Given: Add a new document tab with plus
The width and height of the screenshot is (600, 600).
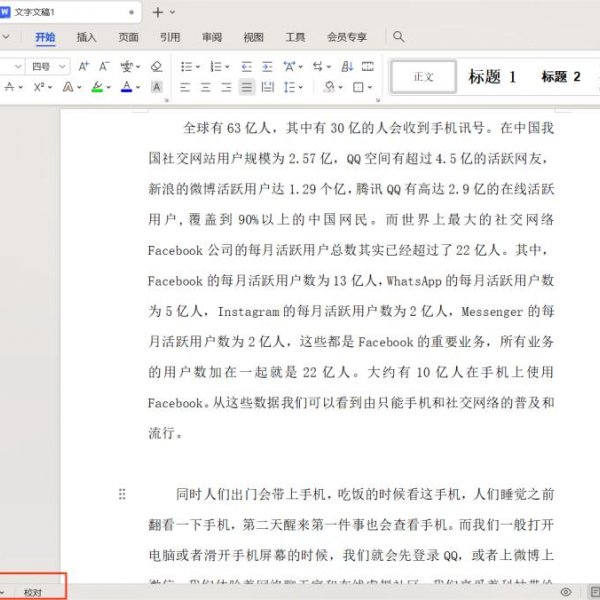Looking at the screenshot, I should point(157,12).
